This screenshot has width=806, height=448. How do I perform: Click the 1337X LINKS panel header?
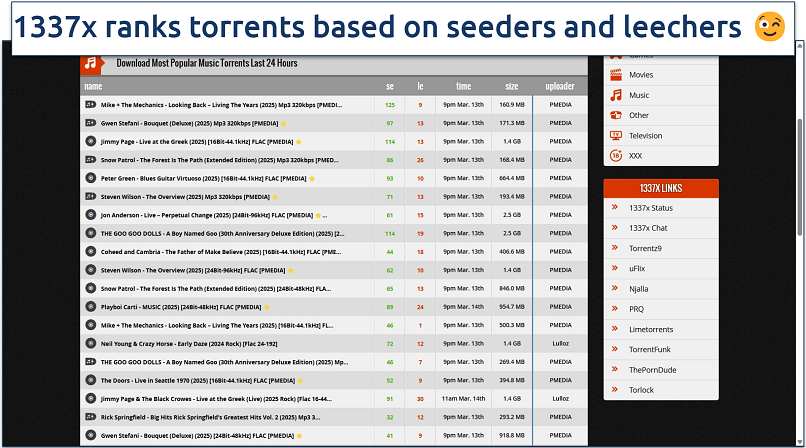[x=661, y=188]
